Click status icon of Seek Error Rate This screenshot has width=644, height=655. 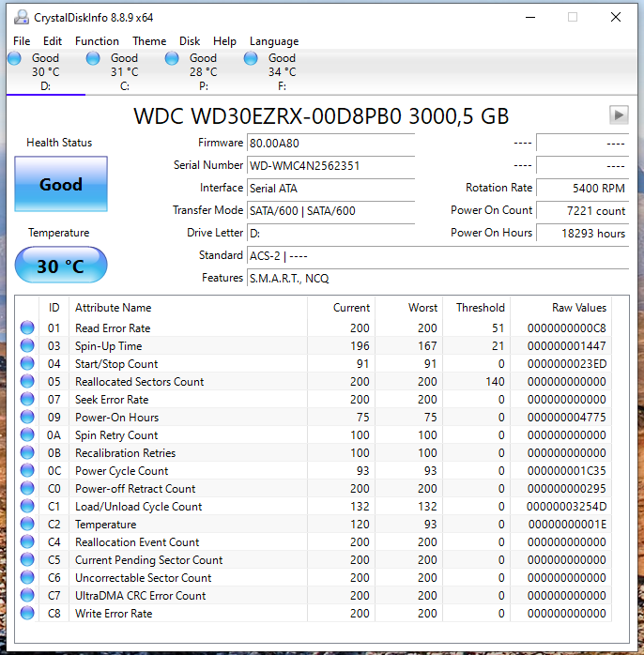point(27,399)
